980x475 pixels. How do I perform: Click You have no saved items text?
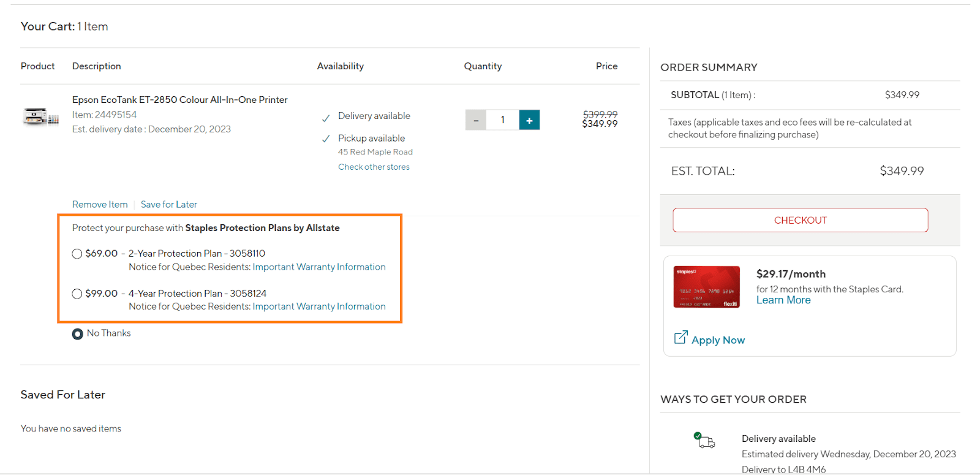[71, 429]
